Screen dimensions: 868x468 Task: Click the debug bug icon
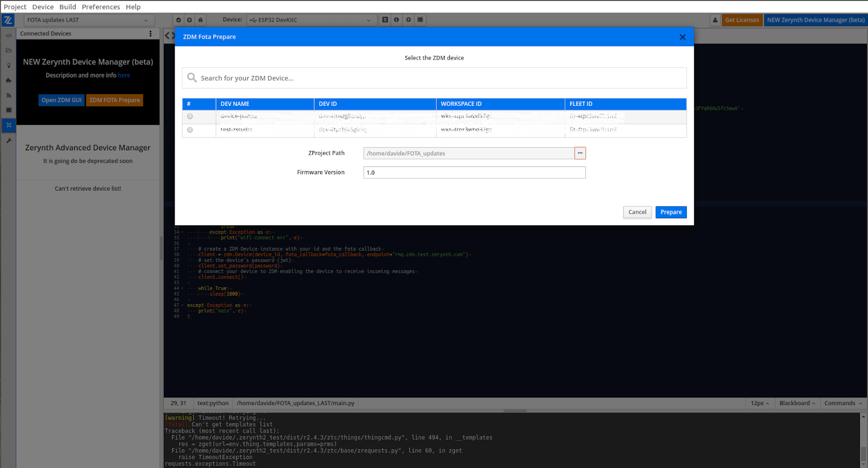tap(200, 20)
